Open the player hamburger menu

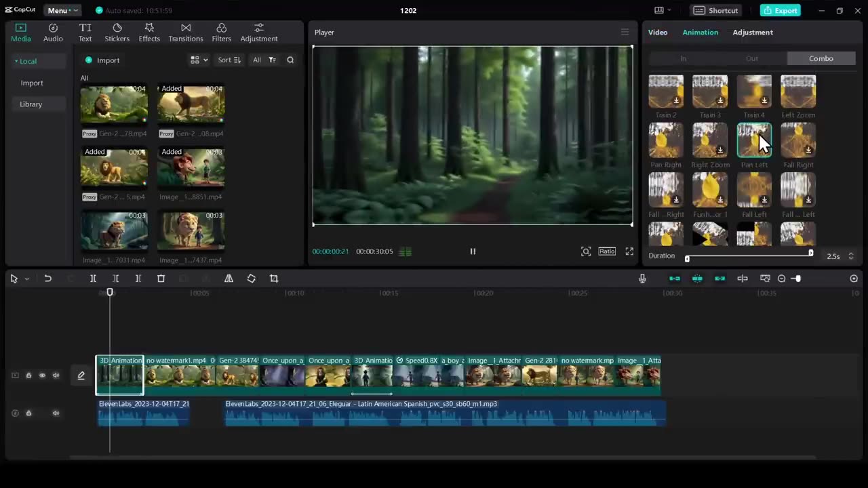[625, 32]
